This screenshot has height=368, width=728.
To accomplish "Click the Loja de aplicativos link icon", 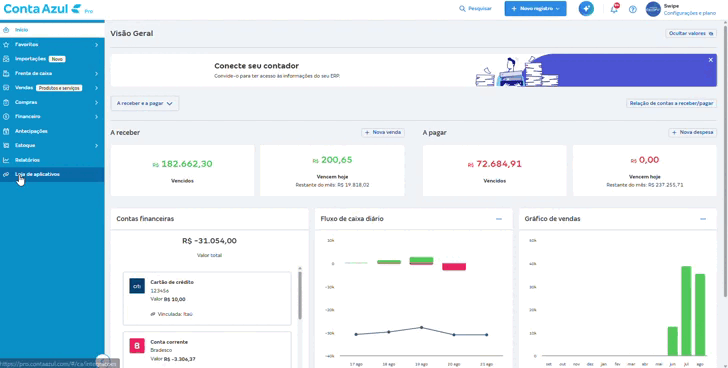I will [6, 174].
